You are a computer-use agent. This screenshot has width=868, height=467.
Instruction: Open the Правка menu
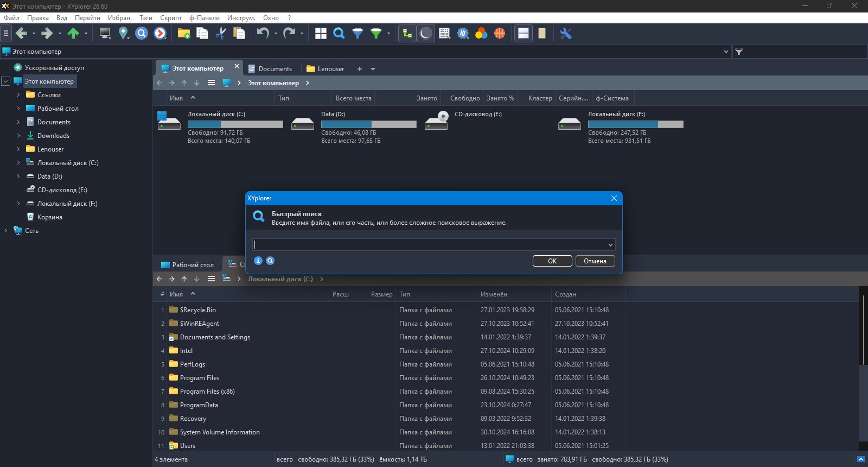(x=38, y=18)
